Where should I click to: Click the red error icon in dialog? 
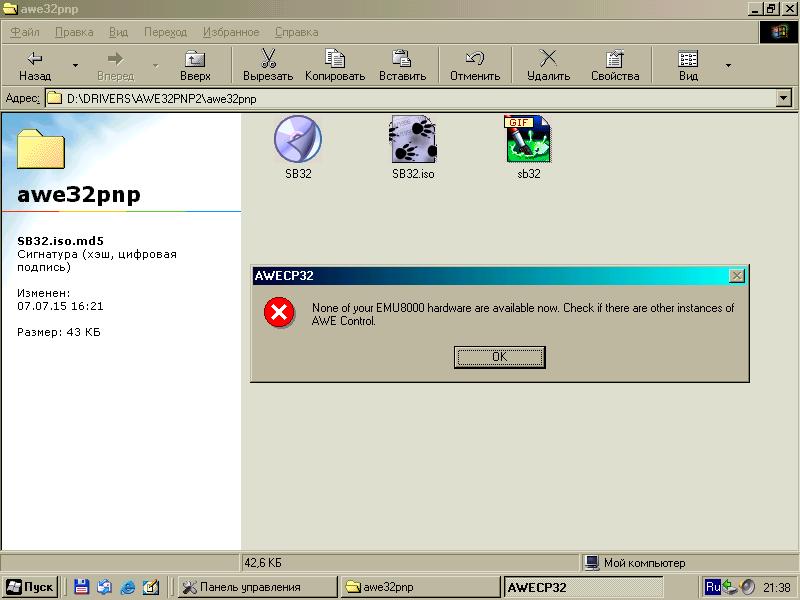pyautogui.click(x=279, y=312)
